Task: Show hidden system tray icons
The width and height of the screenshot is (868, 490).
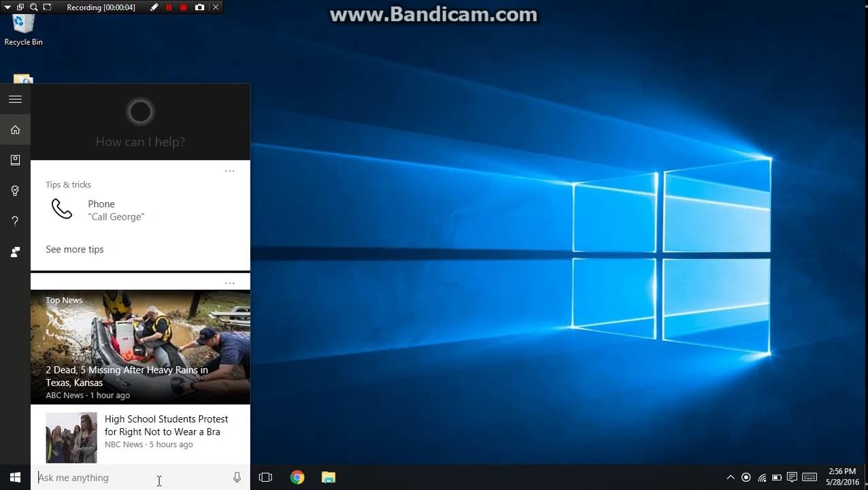Action: [731, 478]
